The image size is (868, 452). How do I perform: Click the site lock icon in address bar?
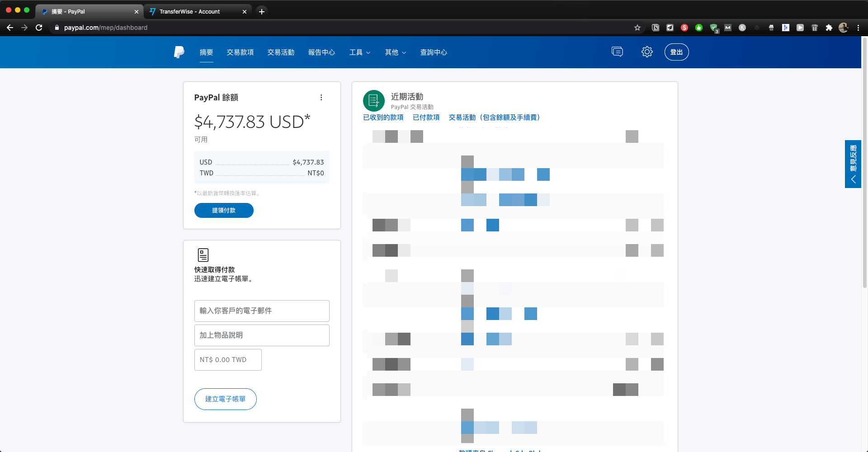click(57, 28)
